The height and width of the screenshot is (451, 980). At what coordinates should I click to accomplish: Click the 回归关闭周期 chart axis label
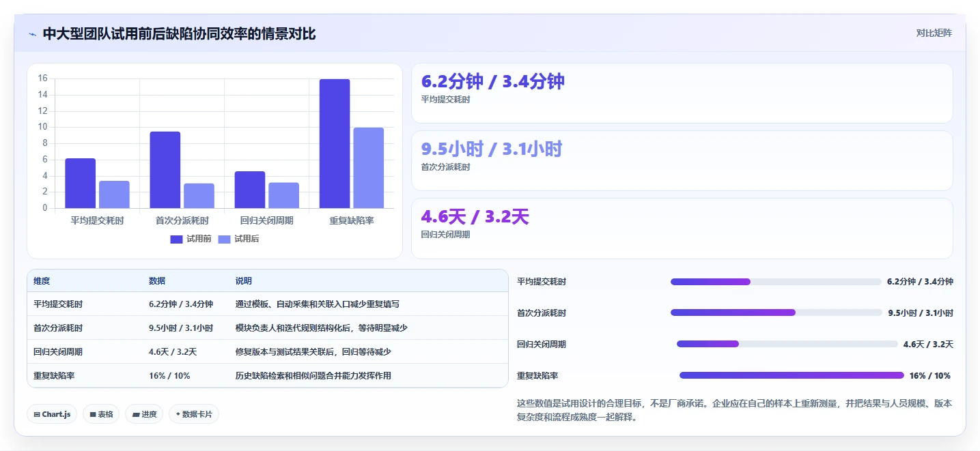[266, 221]
